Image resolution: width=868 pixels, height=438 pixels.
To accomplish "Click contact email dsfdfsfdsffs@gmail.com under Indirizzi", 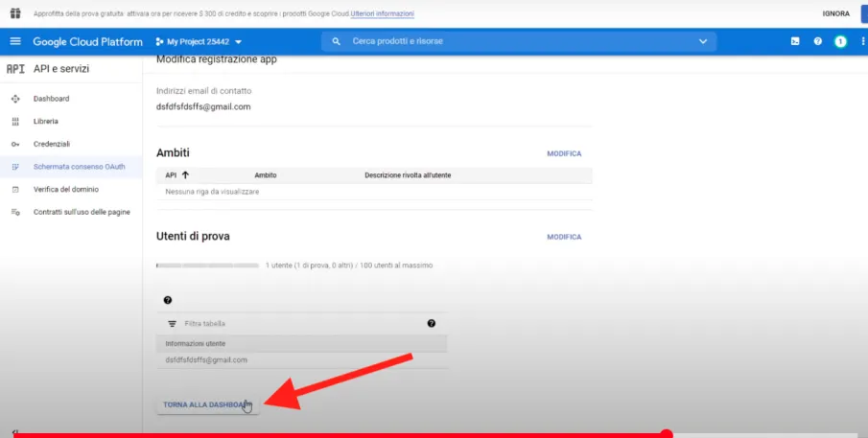I will 203,106.
